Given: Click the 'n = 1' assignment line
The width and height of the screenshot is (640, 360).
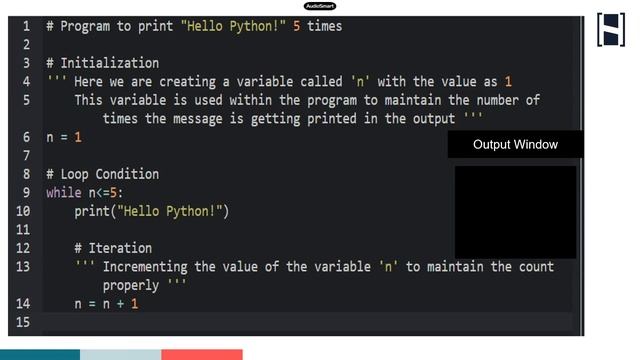Looking at the screenshot, I should pos(64,137).
